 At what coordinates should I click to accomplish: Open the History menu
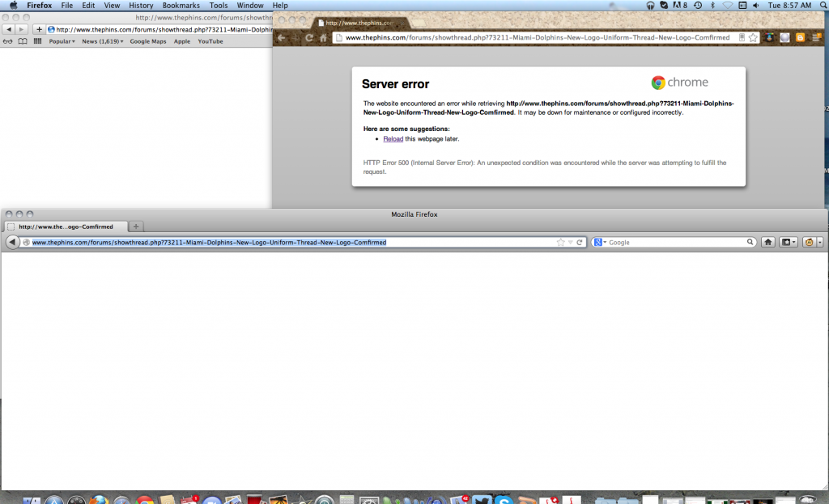pyautogui.click(x=141, y=6)
